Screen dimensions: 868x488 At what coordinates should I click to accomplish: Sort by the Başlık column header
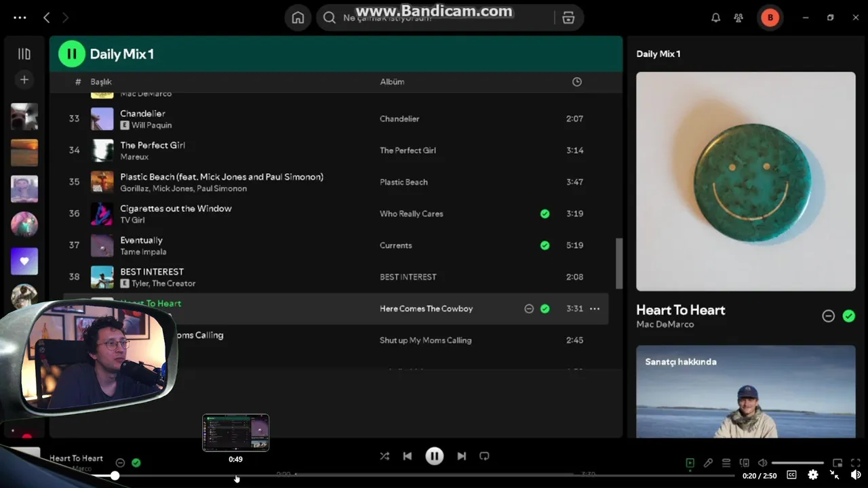pyautogui.click(x=101, y=81)
